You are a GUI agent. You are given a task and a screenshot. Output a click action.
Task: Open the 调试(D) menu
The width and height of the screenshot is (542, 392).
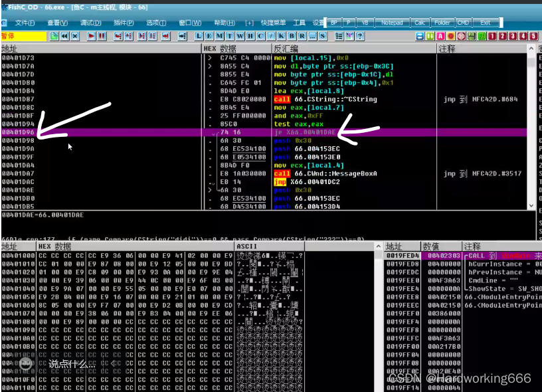(90, 23)
